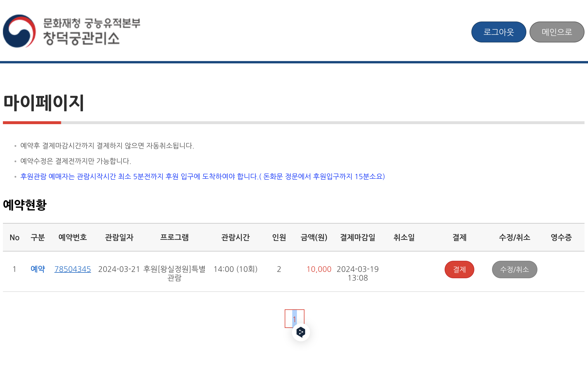This screenshot has width=588, height=389.
Task: Open reservation number 78504345 link
Action: click(x=73, y=269)
